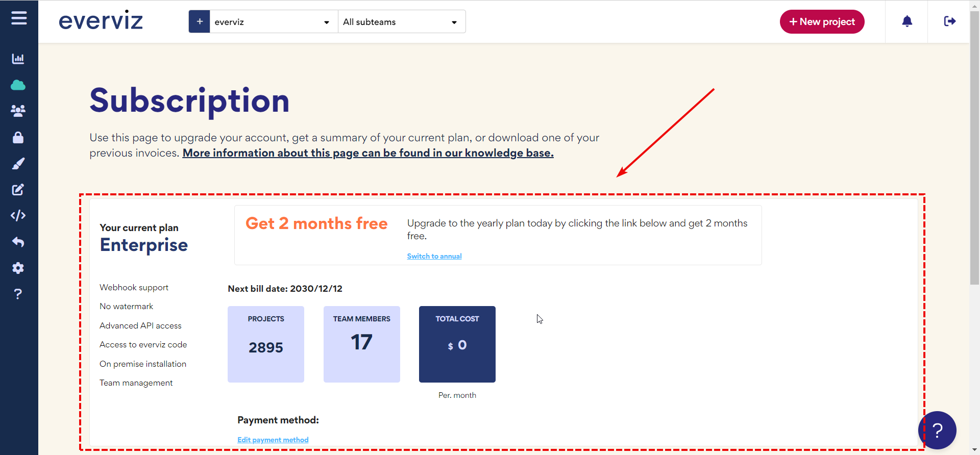The height and width of the screenshot is (455, 980).
Task: Click the New project button
Action: (822, 21)
